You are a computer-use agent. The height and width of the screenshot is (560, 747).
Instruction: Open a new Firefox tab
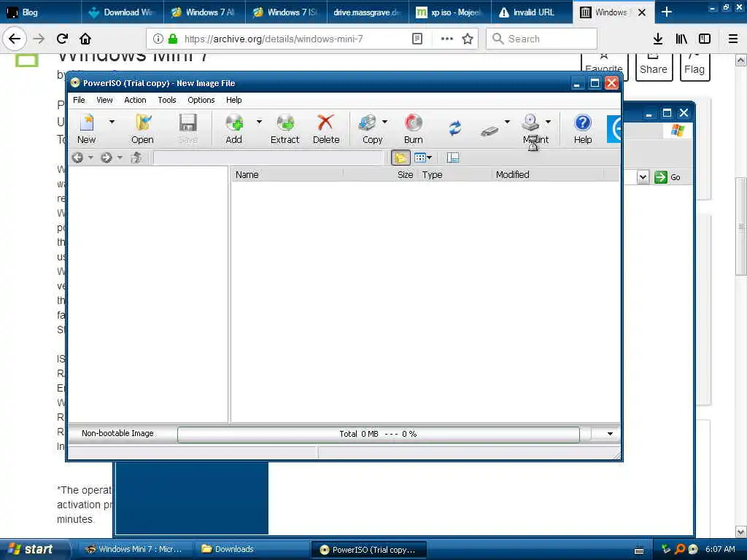(667, 12)
